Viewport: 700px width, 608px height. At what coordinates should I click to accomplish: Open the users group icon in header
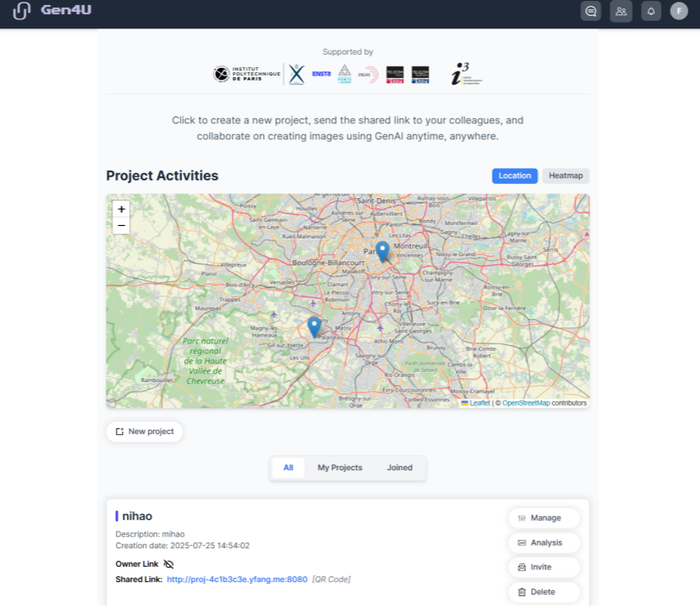(x=621, y=11)
